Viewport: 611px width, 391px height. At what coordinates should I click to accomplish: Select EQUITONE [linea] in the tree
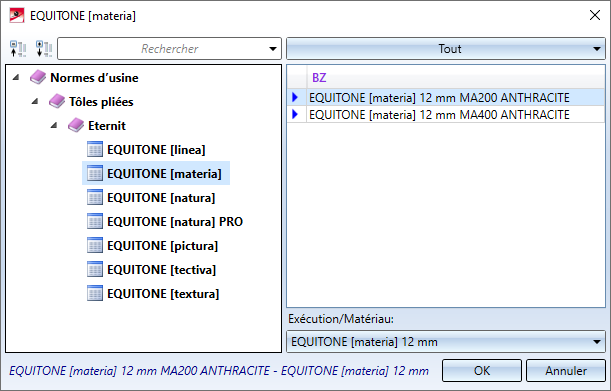[156, 150]
